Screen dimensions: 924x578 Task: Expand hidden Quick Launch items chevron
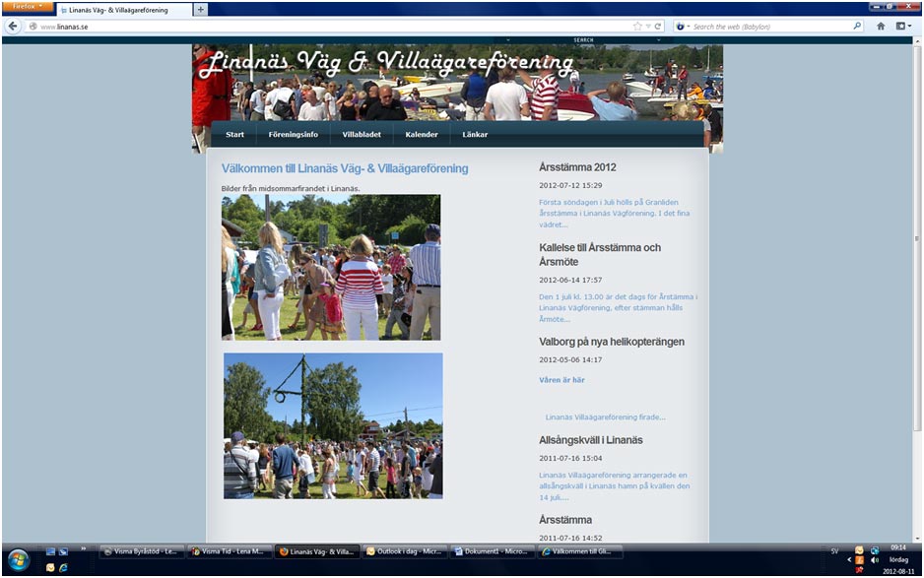click(84, 549)
